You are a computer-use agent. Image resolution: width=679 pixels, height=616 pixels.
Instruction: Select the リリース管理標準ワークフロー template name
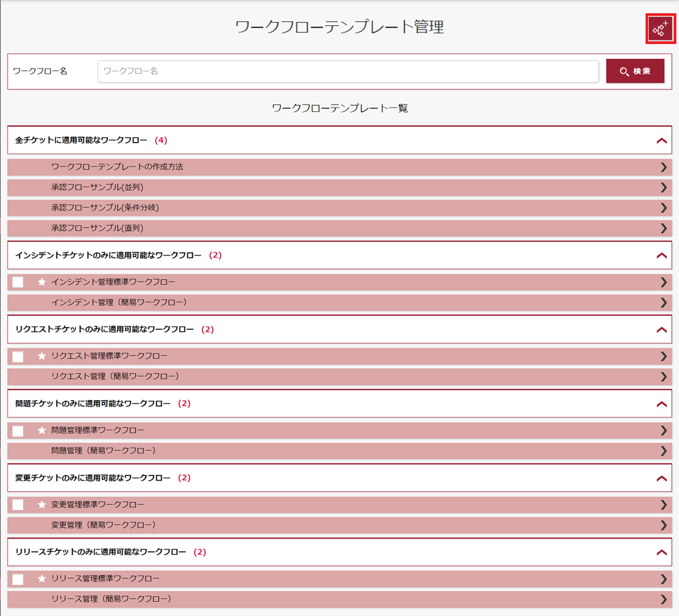[x=105, y=578]
